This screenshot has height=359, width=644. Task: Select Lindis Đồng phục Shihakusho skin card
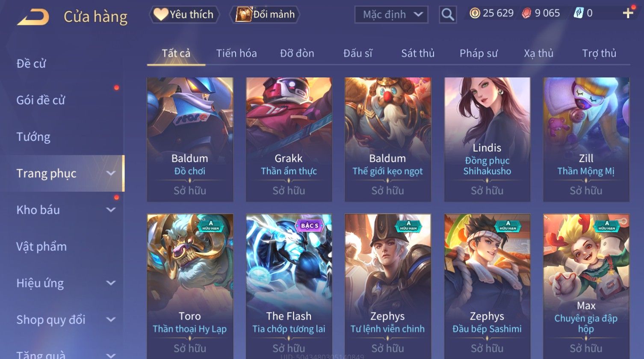487,139
